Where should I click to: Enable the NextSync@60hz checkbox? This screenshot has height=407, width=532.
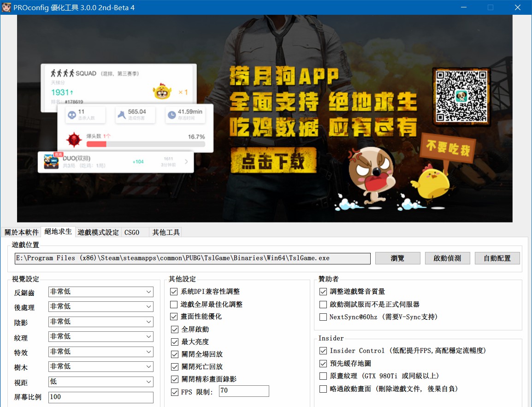pyautogui.click(x=323, y=317)
